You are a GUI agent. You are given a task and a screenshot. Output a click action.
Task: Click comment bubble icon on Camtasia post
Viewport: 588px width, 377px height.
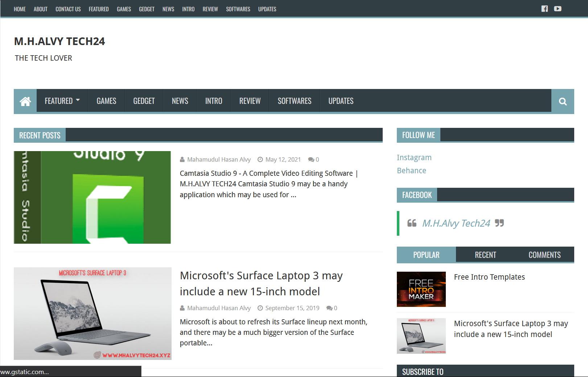(311, 159)
